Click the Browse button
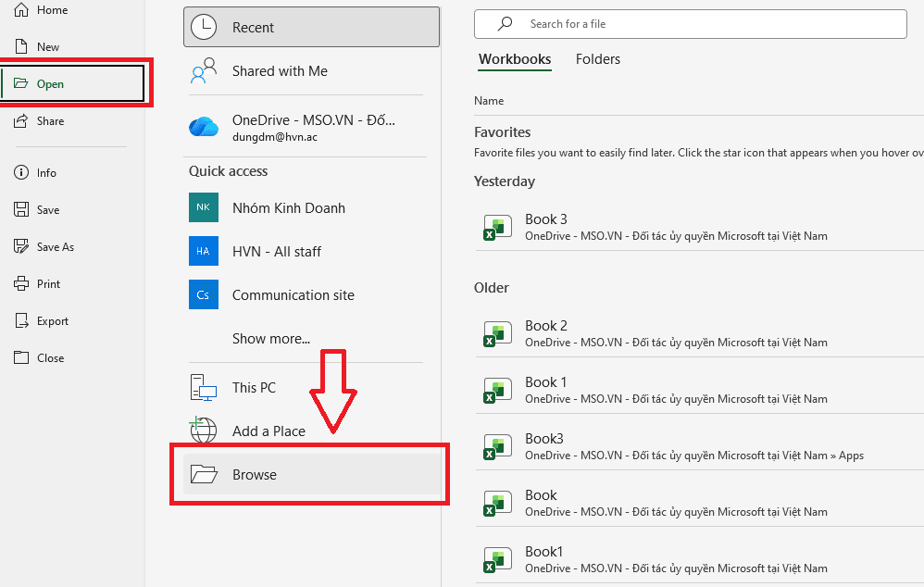The height and width of the screenshot is (587, 924). point(312,474)
